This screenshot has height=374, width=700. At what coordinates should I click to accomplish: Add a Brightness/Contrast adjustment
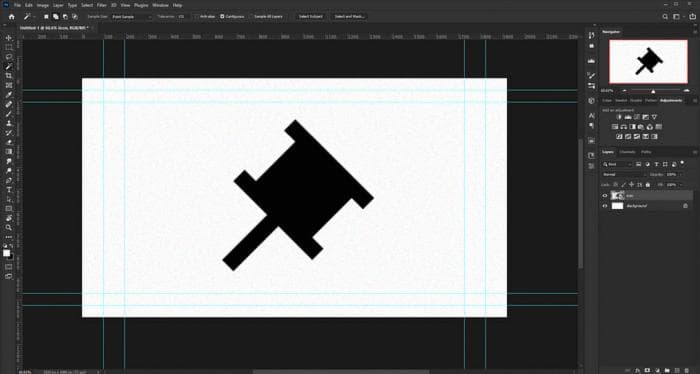tap(619, 117)
